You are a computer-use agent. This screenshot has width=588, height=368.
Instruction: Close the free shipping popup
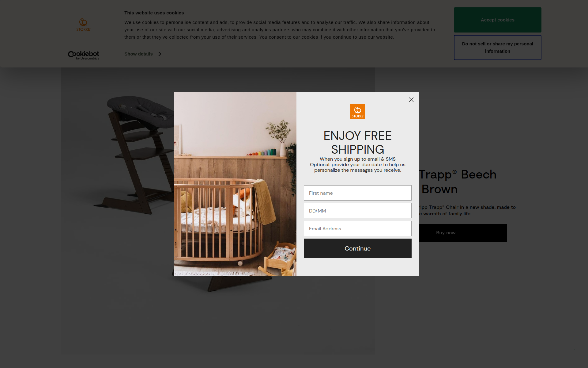(x=411, y=100)
